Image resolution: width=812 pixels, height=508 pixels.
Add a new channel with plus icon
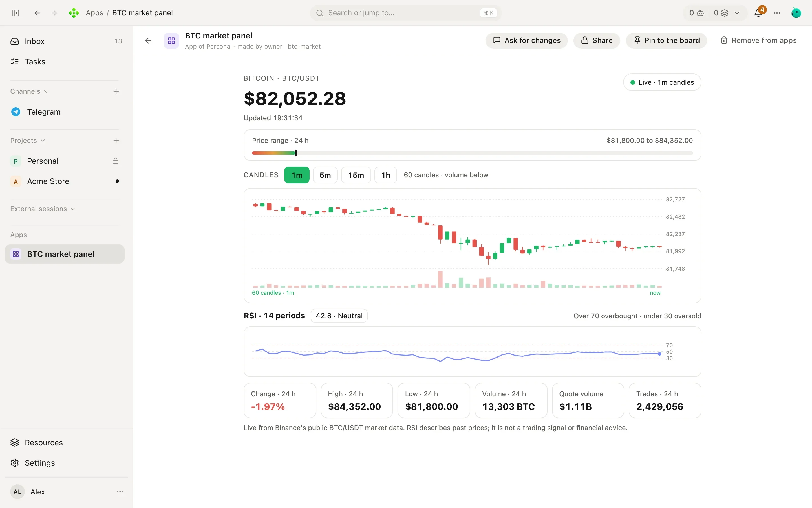pyautogui.click(x=116, y=91)
